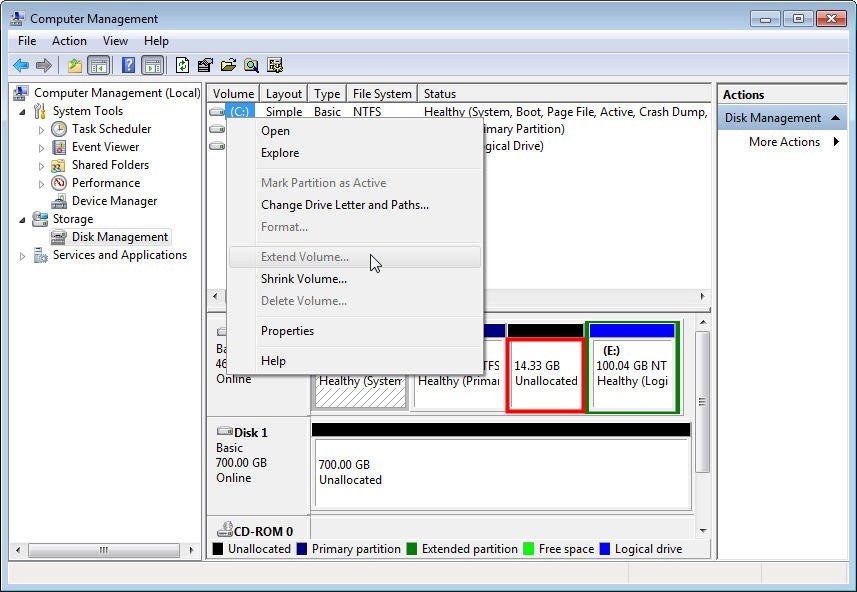The width and height of the screenshot is (857, 592).
Task: Click the Computer Management title bar icon
Action: click(x=17, y=18)
